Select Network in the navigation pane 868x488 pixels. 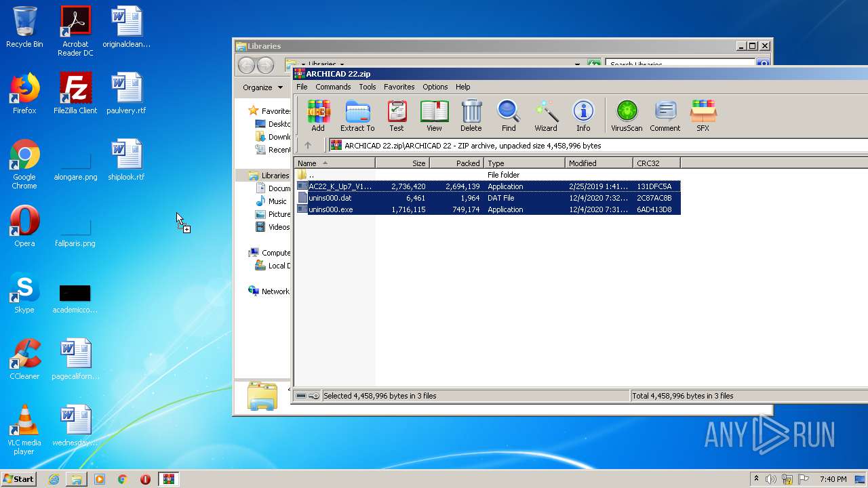[x=269, y=291]
